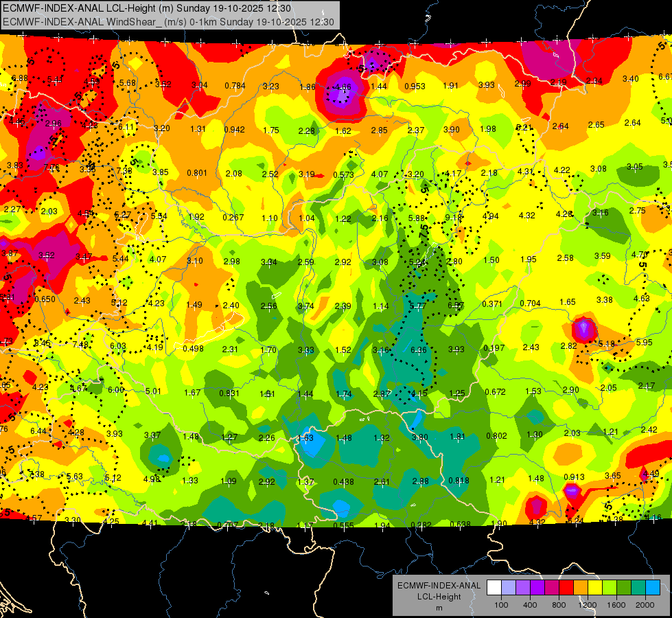
Task: Click the legend scale value 1600
Action: [x=616, y=605]
